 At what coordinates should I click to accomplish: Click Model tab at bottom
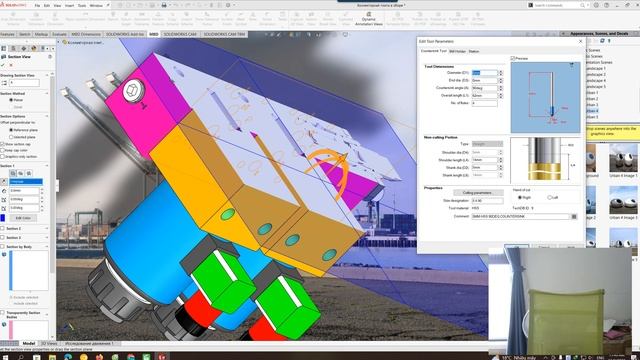[x=29, y=344]
